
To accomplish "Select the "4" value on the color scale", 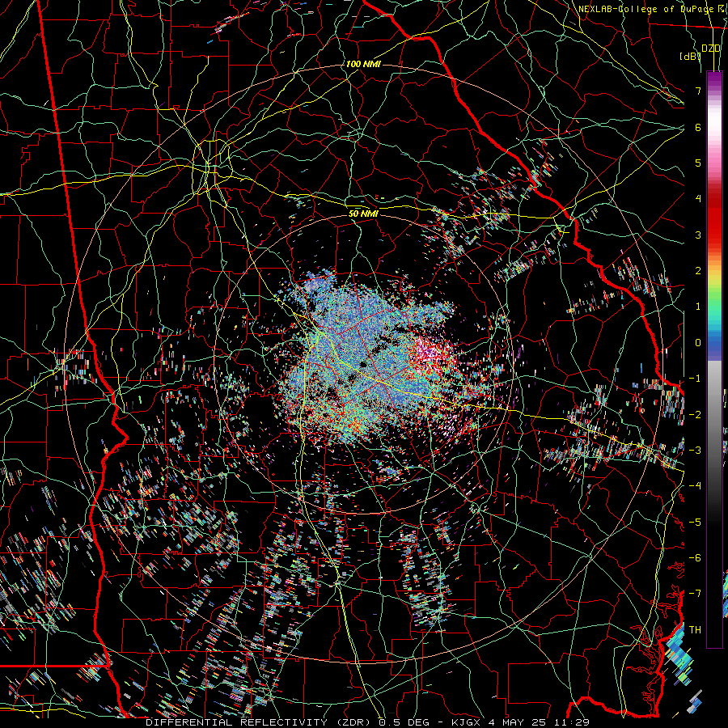I will tap(698, 199).
